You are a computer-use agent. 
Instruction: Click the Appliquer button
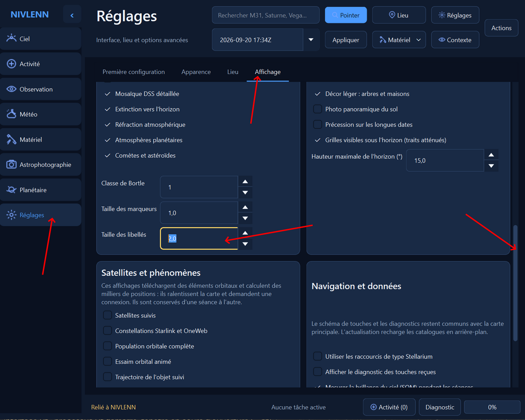tap(346, 40)
